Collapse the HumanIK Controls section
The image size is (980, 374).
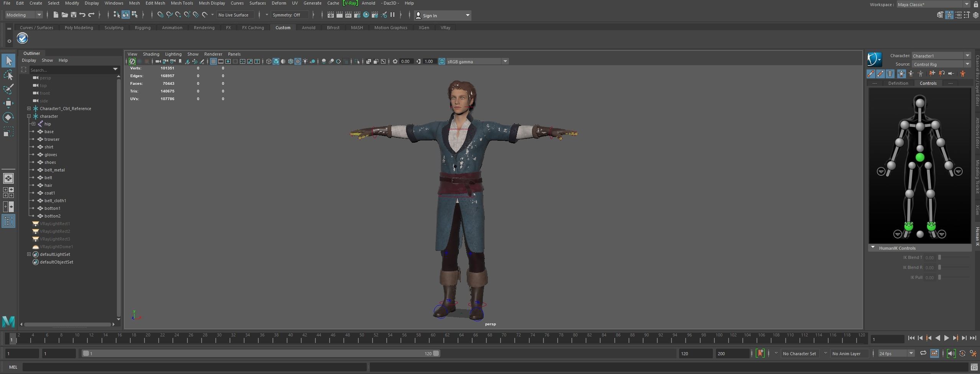pyautogui.click(x=873, y=248)
